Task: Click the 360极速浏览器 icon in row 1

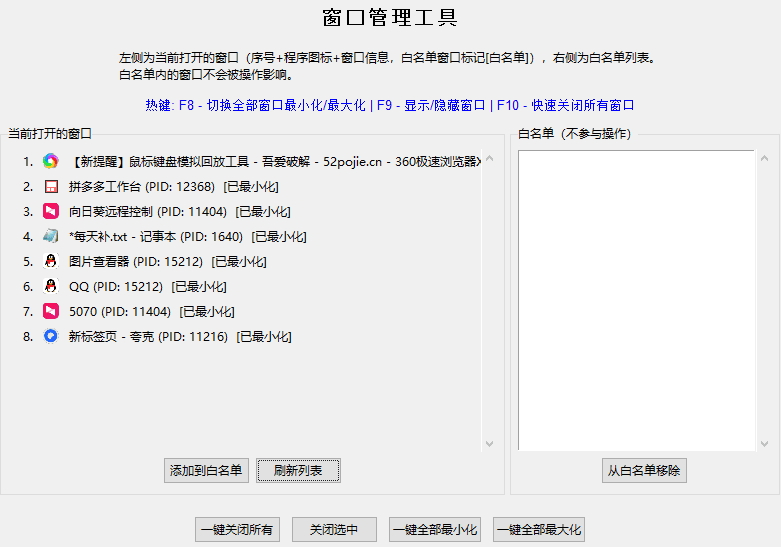Action: click(50, 161)
